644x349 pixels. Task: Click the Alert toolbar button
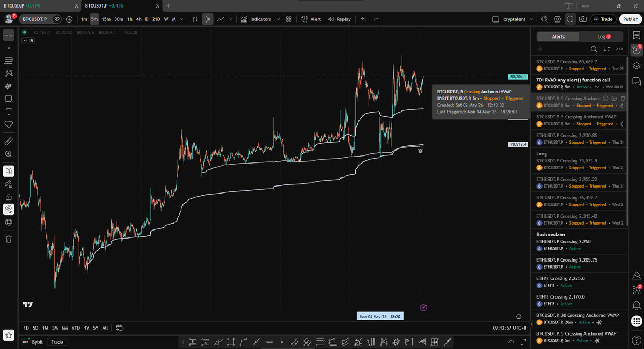pos(311,19)
